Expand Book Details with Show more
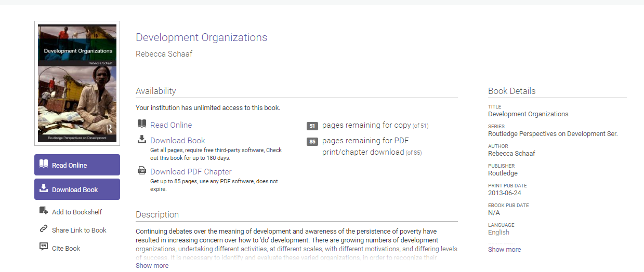The image size is (644, 272). tap(504, 249)
